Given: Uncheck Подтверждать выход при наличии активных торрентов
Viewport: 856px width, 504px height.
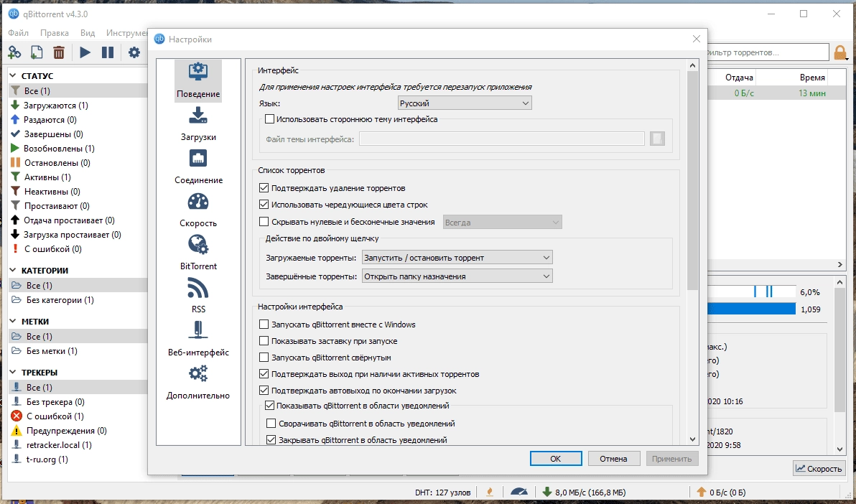Looking at the screenshot, I should click(264, 374).
